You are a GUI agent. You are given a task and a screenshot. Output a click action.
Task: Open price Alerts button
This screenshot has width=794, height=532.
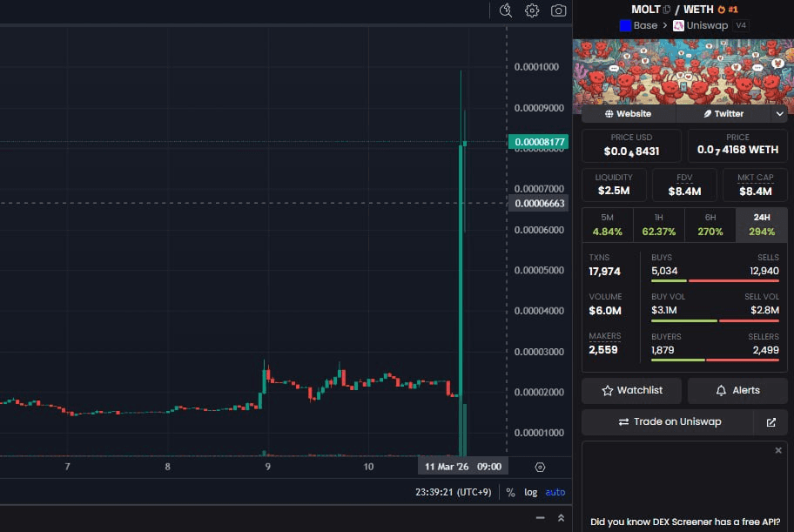(737, 391)
